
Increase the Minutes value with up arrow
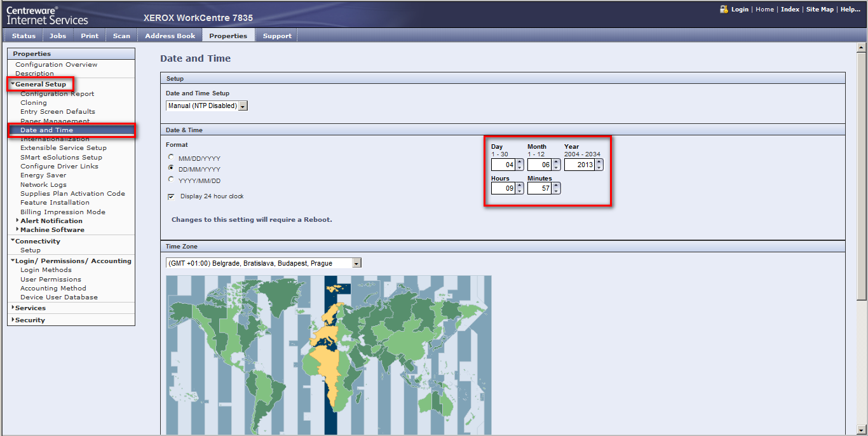pyautogui.click(x=557, y=185)
